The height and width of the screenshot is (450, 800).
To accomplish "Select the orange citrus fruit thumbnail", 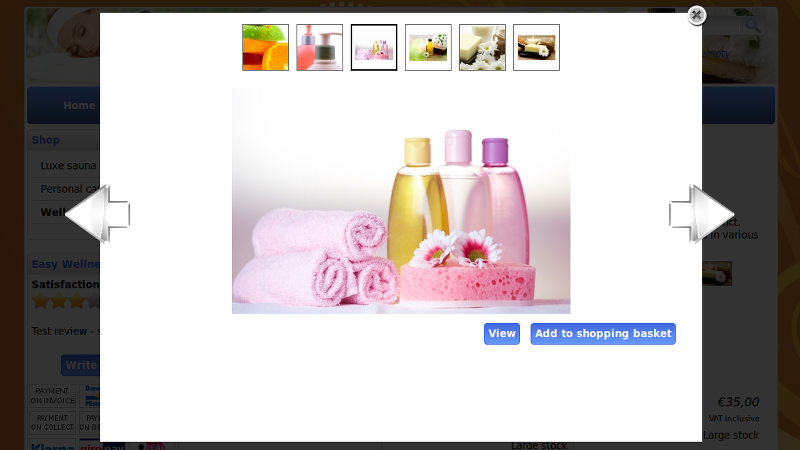I will [265, 48].
